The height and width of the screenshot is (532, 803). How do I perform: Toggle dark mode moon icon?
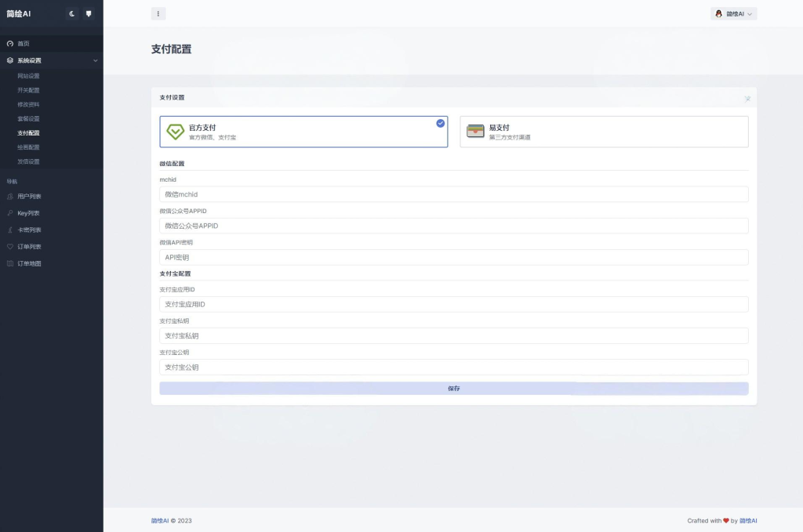pos(72,13)
